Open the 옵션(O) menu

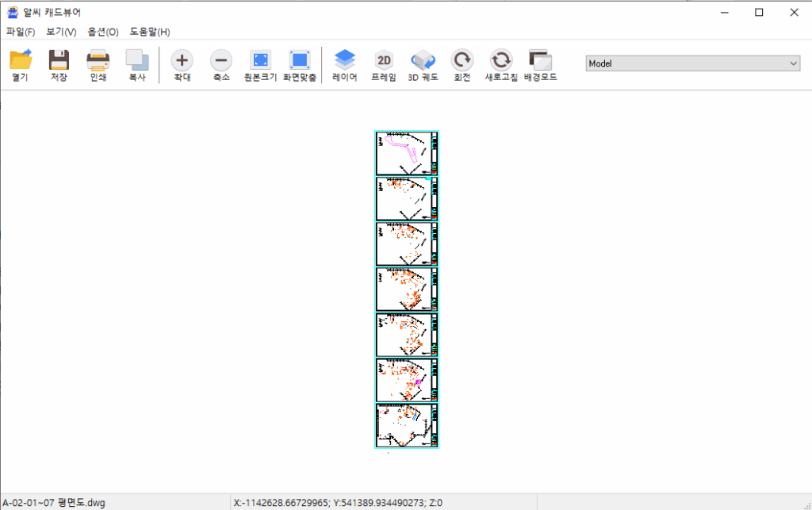pyautogui.click(x=103, y=32)
